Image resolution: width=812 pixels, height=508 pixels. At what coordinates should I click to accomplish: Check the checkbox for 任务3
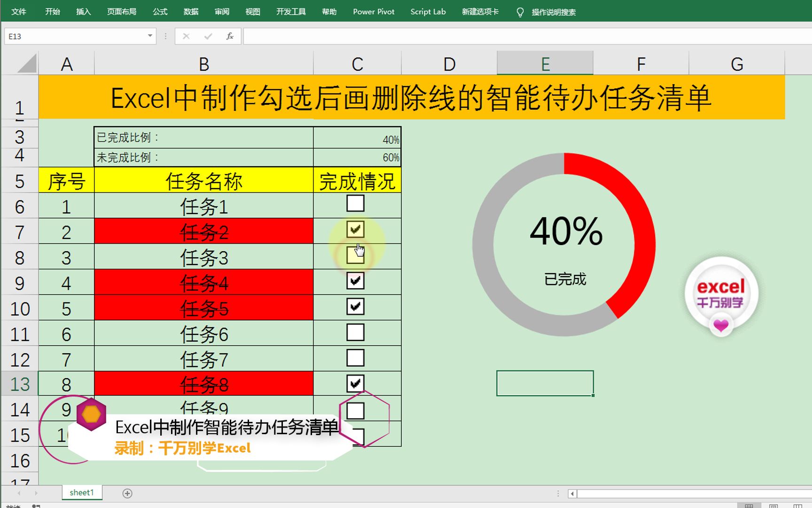[355, 255]
